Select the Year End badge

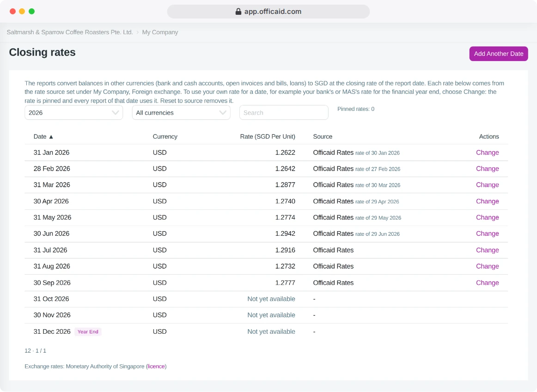pos(88,332)
